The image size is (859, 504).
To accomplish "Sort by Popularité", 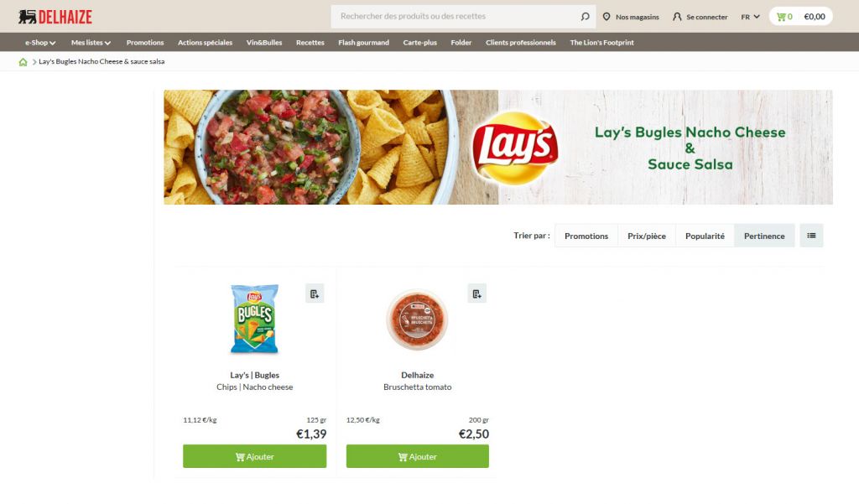I will [x=705, y=236].
